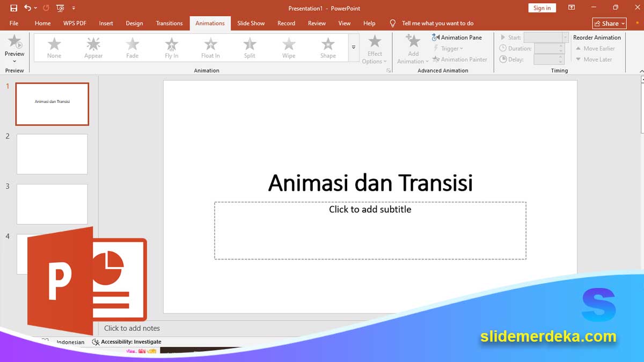Switch to the Review tab
The image size is (644, 362).
pos(317,23)
